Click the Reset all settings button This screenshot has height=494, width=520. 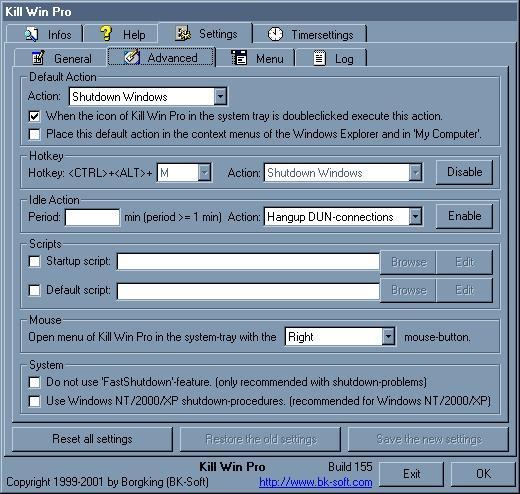92,439
